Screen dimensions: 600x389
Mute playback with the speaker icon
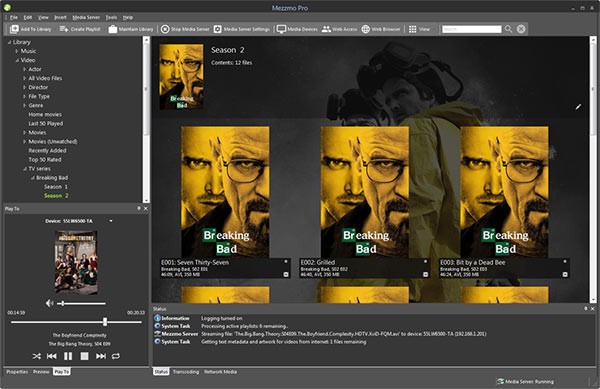pyautogui.click(x=49, y=303)
